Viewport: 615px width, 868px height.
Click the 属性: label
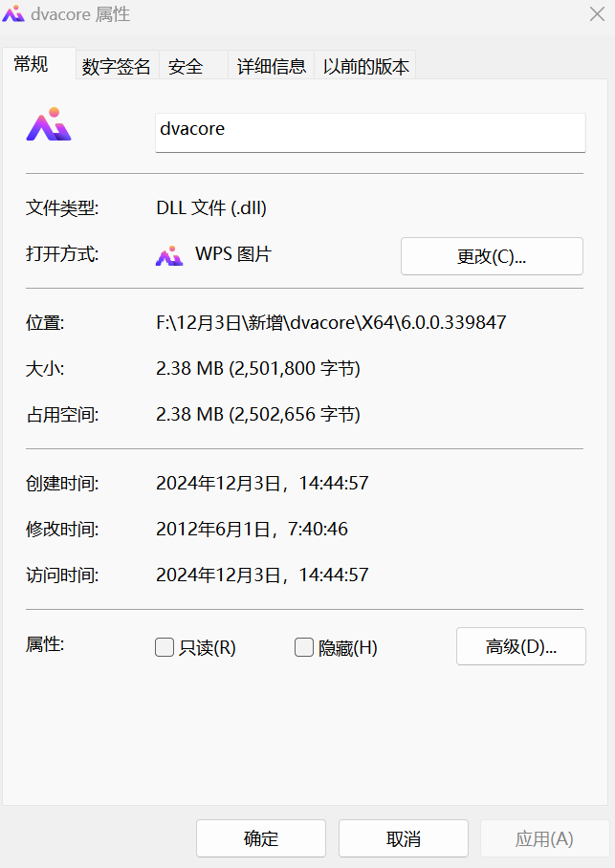[45, 643]
